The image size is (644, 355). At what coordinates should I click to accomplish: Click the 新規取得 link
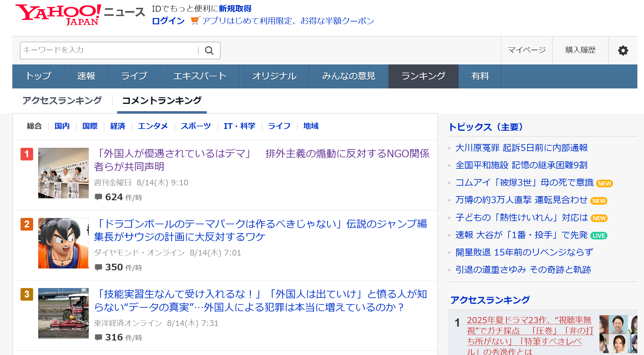coord(235,9)
